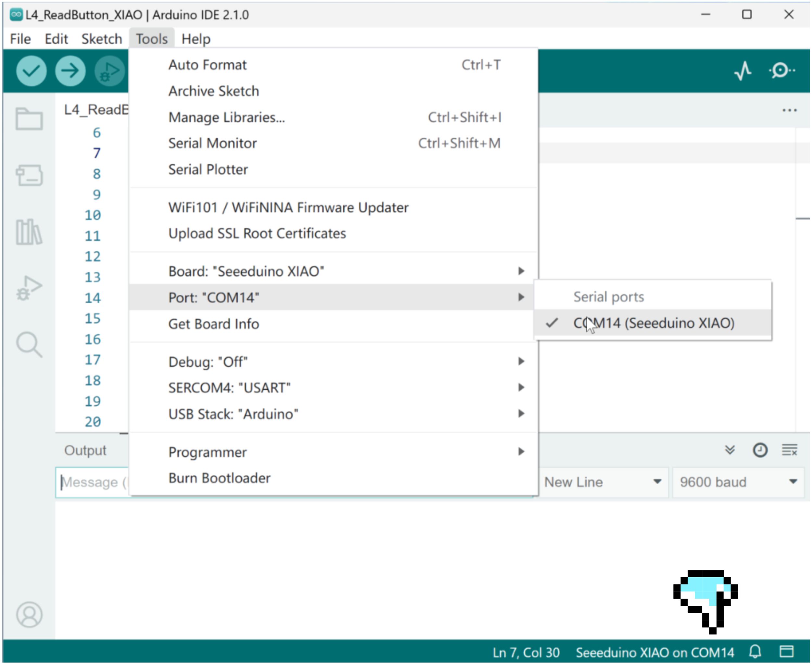Select the checked COM14 (Seeeduino XIAO) port
The width and height of the screenshot is (812, 664).
[653, 323]
